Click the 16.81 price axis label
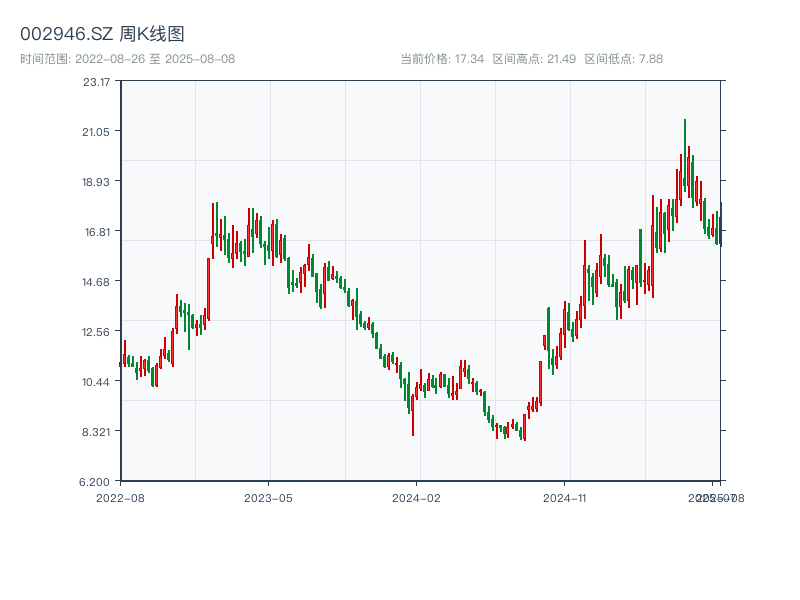This screenshot has height=600, width=800. pos(96,232)
